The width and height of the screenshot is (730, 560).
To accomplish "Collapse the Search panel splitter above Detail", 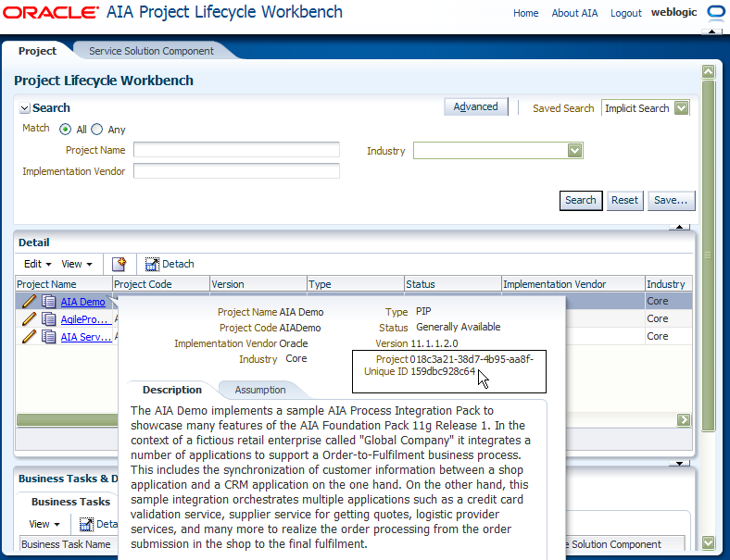I will coord(679,227).
